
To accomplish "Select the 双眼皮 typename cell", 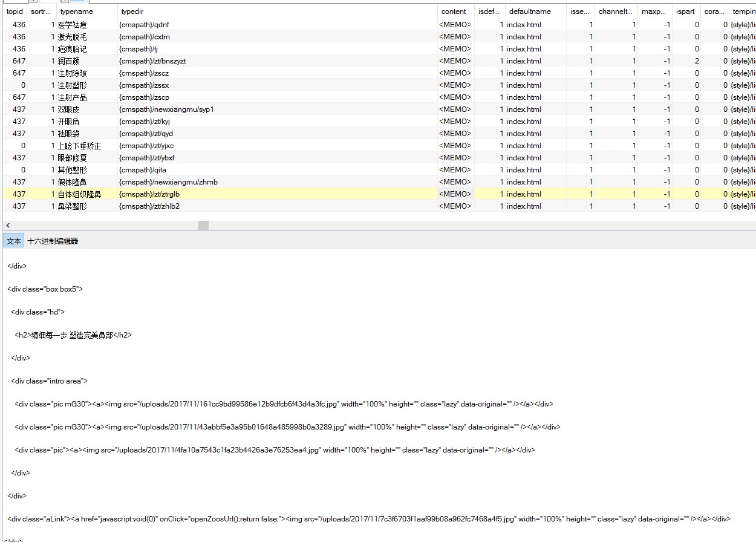I will click(x=86, y=109).
